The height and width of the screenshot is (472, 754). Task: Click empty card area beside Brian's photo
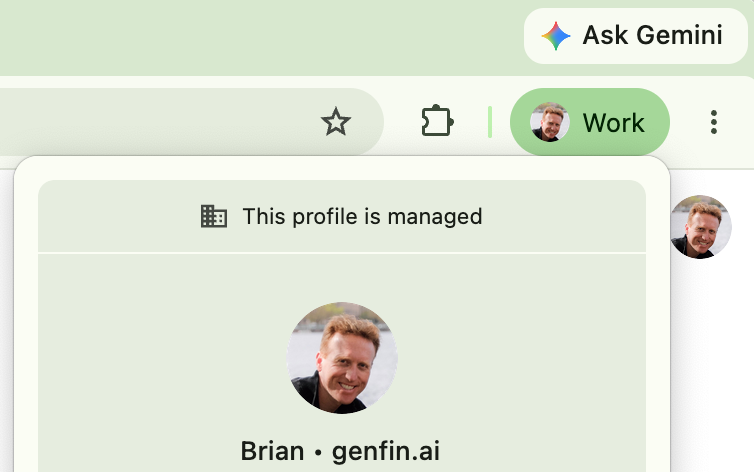(519, 358)
